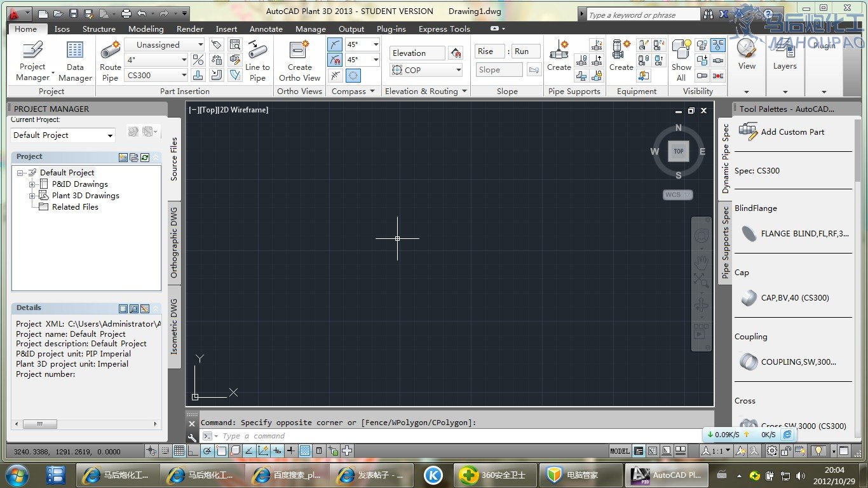
Task: Click the Plot printer icon
Action: [x=126, y=13]
